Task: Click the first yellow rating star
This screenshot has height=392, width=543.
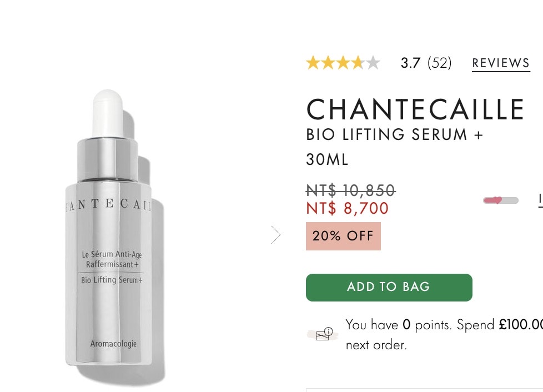Action: 313,63
